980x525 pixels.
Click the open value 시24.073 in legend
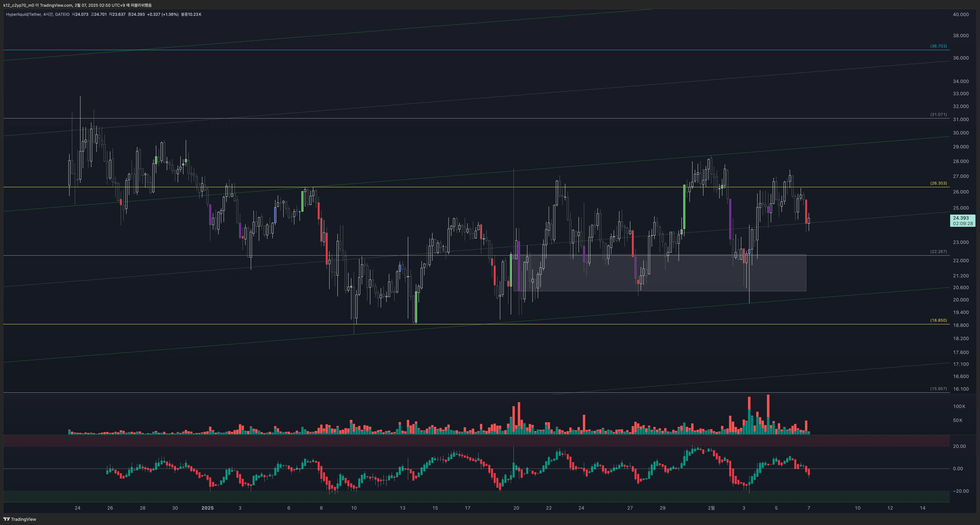pyautogui.click(x=80, y=14)
